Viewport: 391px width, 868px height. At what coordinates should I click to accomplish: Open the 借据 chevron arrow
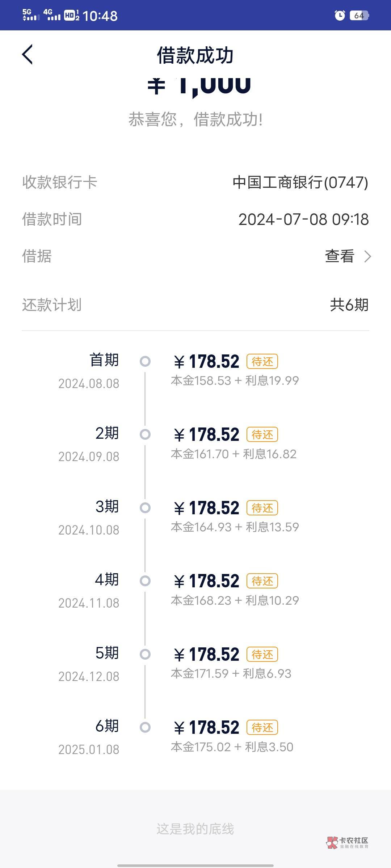(x=367, y=256)
